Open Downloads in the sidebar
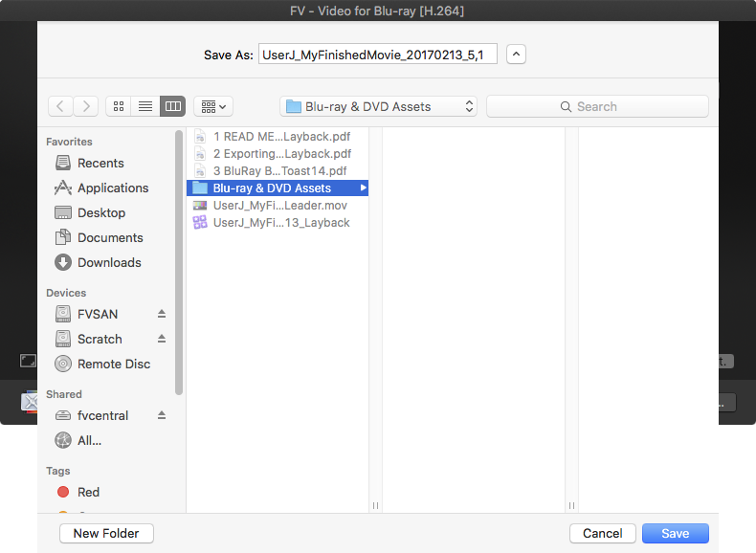The width and height of the screenshot is (756, 553). point(109,263)
